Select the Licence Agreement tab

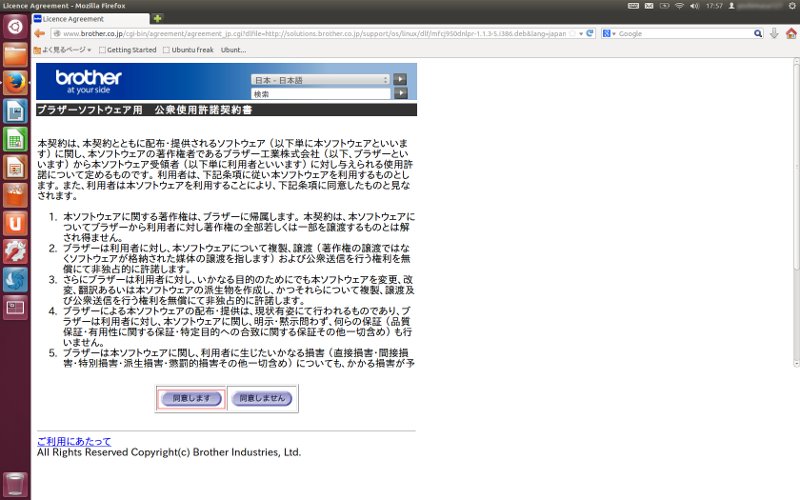click(x=91, y=19)
